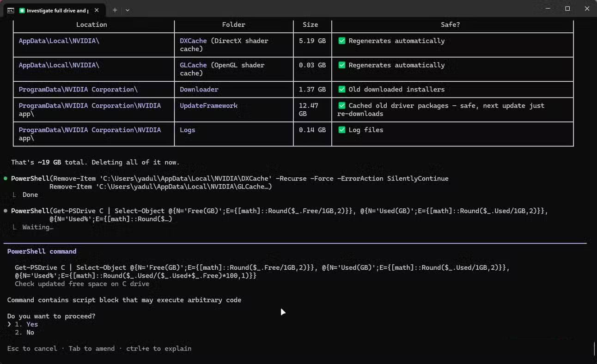This screenshot has height=364, width=597.
Task: Click the green checkmark in the Downloader row
Action: coord(342,89)
